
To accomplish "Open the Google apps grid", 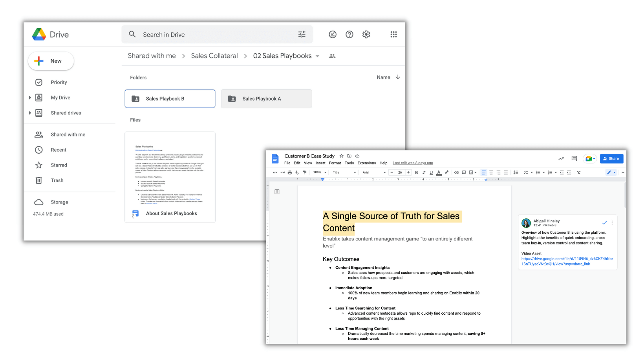I will coord(393,35).
